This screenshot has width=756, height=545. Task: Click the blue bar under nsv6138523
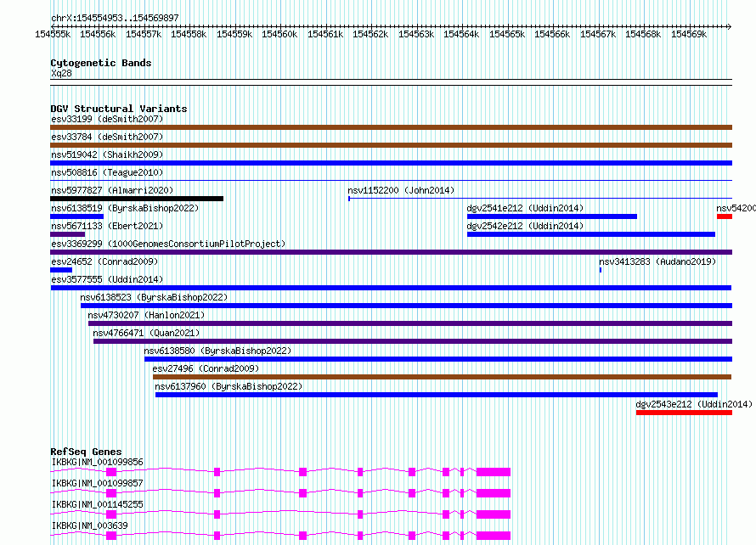click(x=406, y=306)
